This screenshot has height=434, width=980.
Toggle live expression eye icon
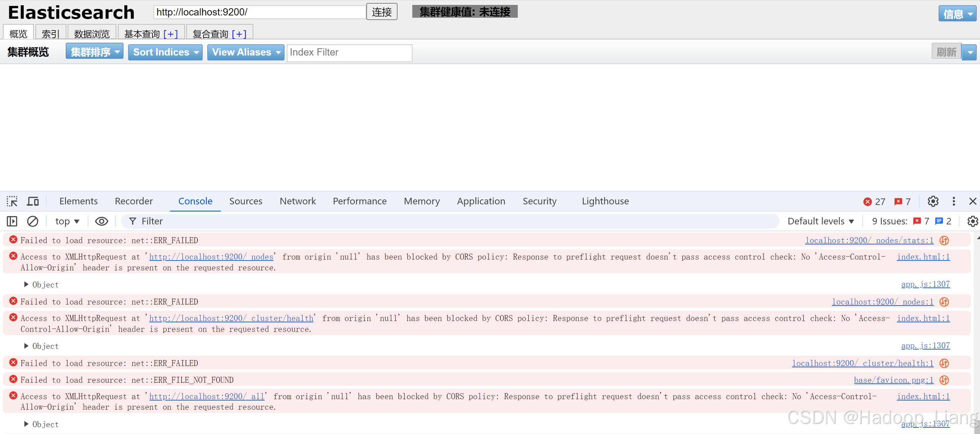coord(101,221)
